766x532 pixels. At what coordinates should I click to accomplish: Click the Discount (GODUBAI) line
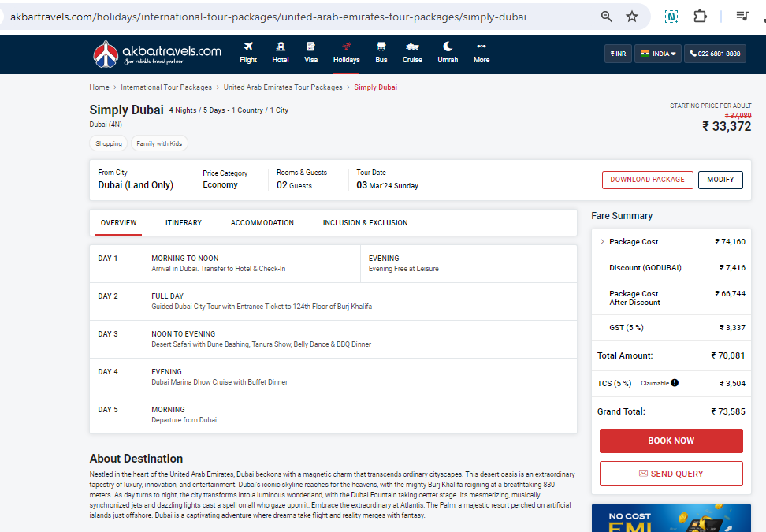[671, 268]
